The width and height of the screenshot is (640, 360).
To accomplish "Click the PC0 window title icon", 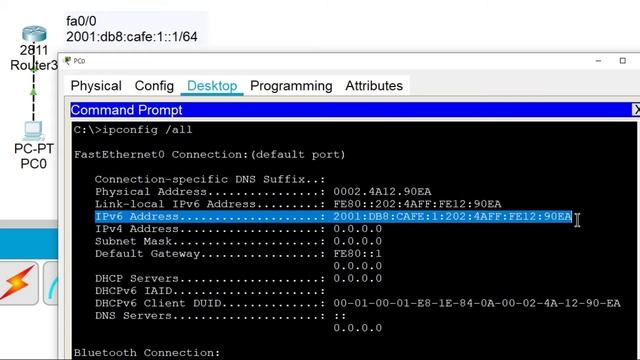I will 67,61.
